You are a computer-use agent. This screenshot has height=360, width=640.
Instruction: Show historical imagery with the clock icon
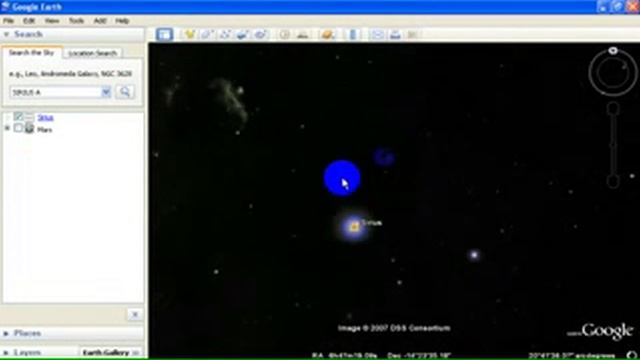pos(284,35)
